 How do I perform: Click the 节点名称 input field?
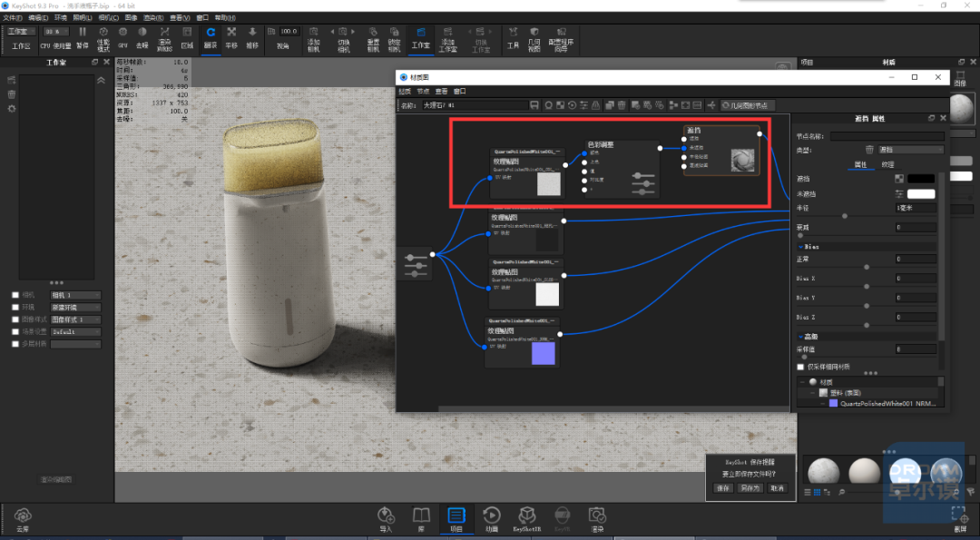[887, 135]
